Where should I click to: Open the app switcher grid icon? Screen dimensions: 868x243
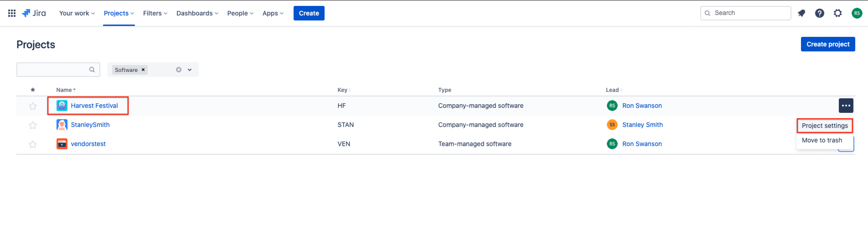(x=12, y=13)
